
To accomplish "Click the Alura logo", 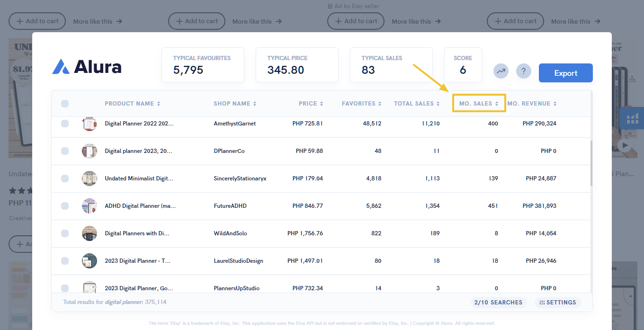I will point(87,67).
